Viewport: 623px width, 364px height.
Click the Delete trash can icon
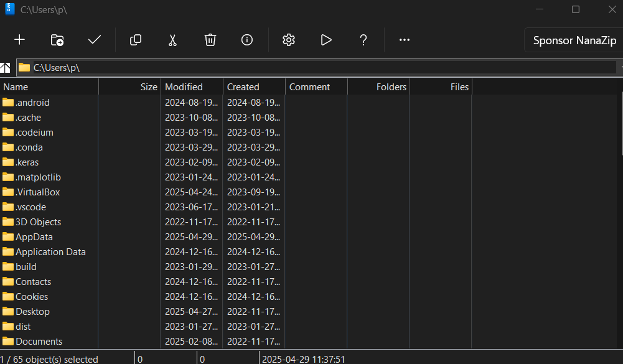210,40
